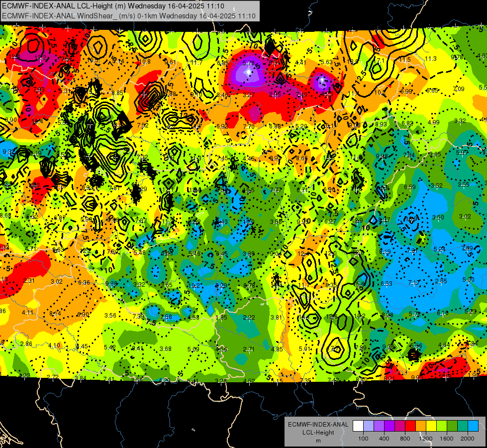Click the grid value 7.70

(249, 126)
